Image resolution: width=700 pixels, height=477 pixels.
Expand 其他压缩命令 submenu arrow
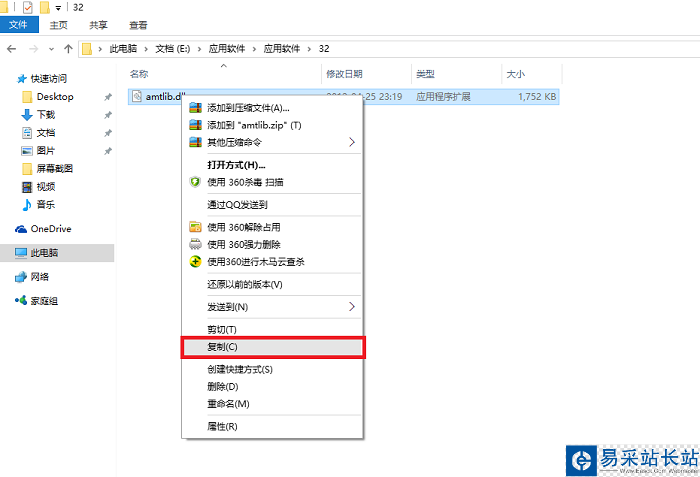tap(352, 142)
